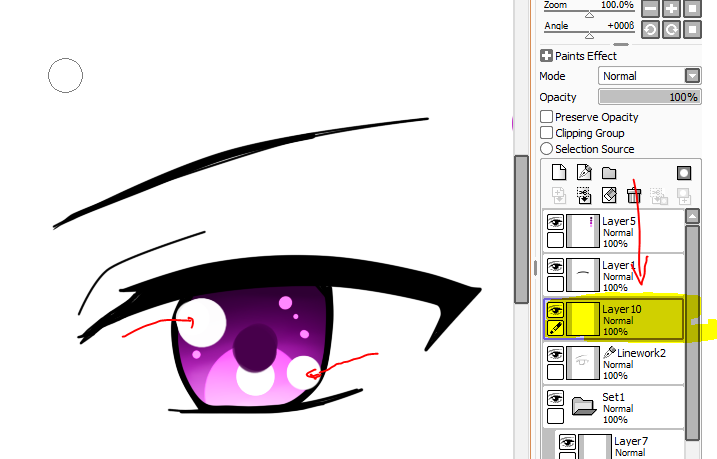The image size is (717, 459).
Task: Select the Set1 name text
Action: pyautogui.click(x=613, y=397)
